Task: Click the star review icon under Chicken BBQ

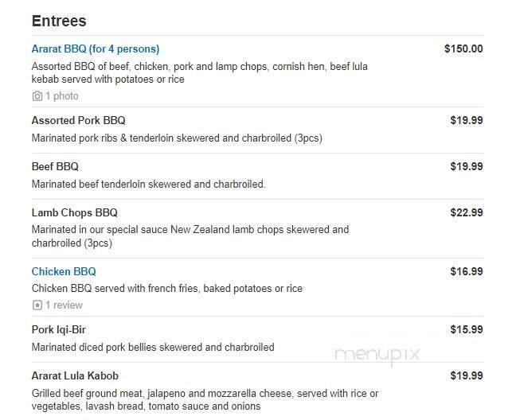Action: pos(37,305)
